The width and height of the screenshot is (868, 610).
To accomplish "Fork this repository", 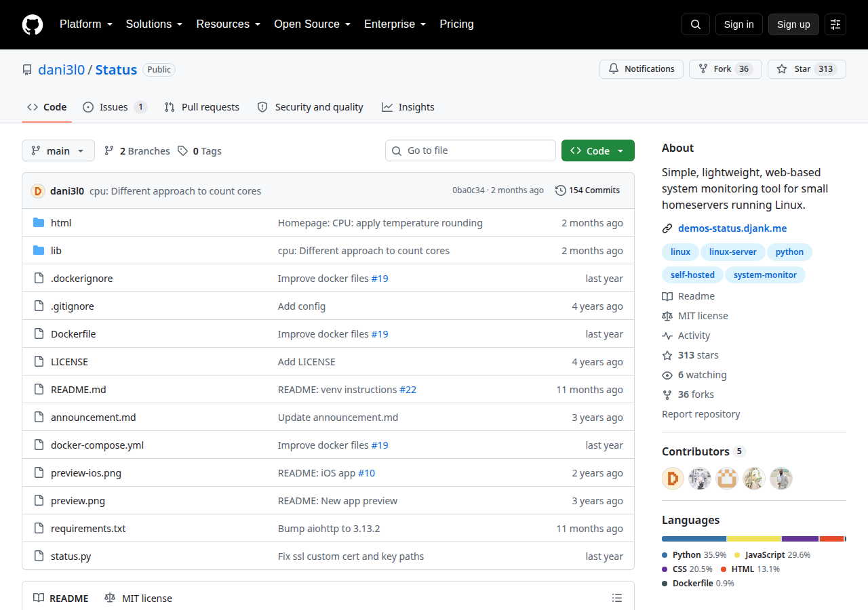I will [x=726, y=69].
